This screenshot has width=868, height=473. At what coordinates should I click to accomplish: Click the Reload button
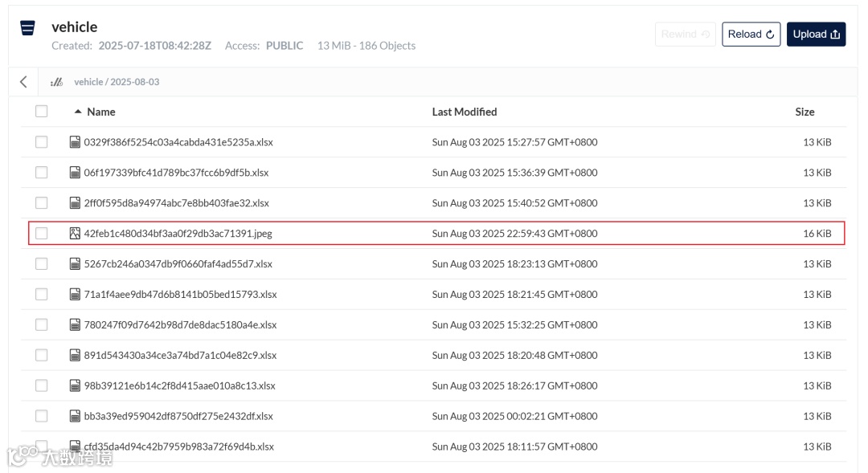(751, 35)
